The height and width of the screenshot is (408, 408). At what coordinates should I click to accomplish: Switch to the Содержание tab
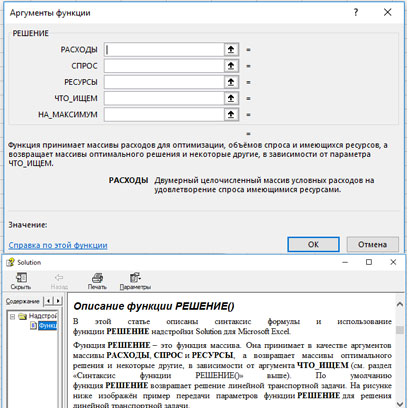point(22,301)
